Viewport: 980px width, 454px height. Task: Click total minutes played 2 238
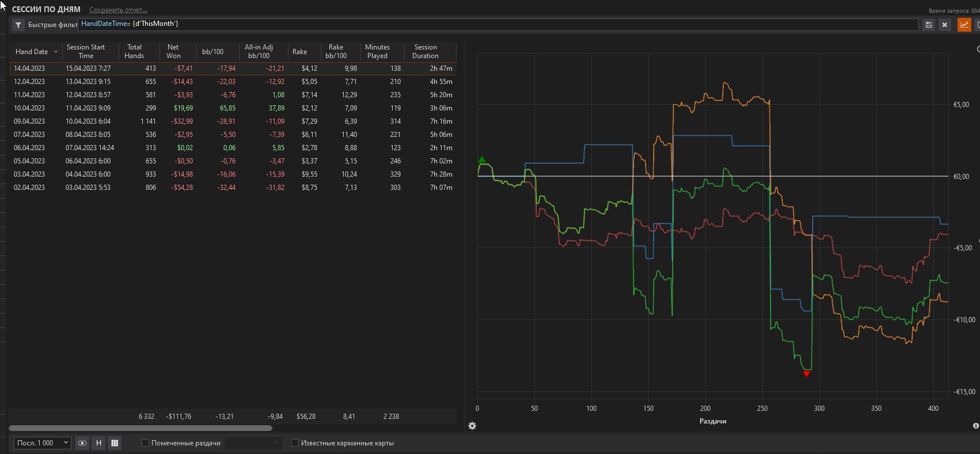pyautogui.click(x=391, y=417)
